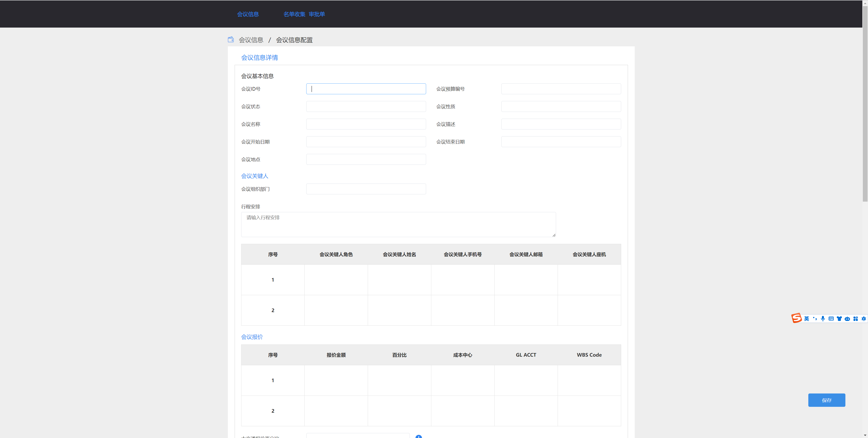
Task: Click the Sogou input method logo
Action: [796, 318]
